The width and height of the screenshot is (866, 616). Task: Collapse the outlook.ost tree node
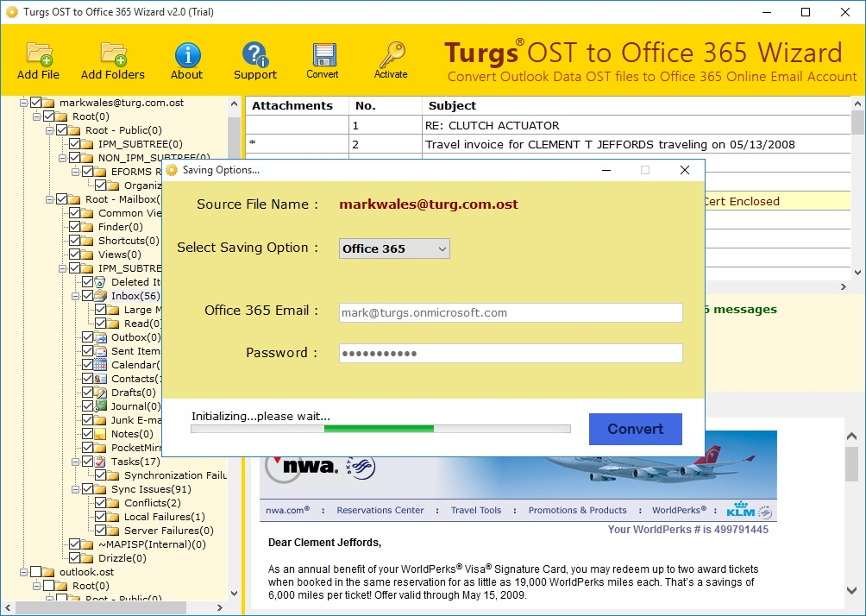[24, 572]
